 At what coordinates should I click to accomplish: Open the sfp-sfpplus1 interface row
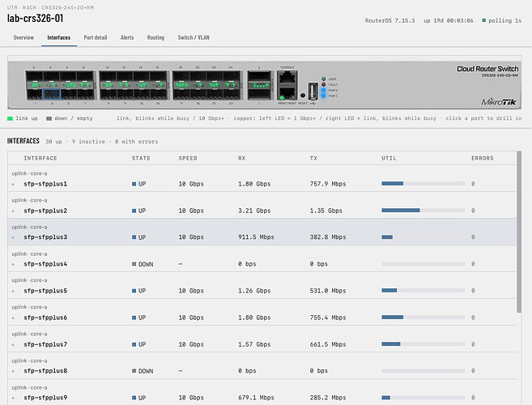262,178
